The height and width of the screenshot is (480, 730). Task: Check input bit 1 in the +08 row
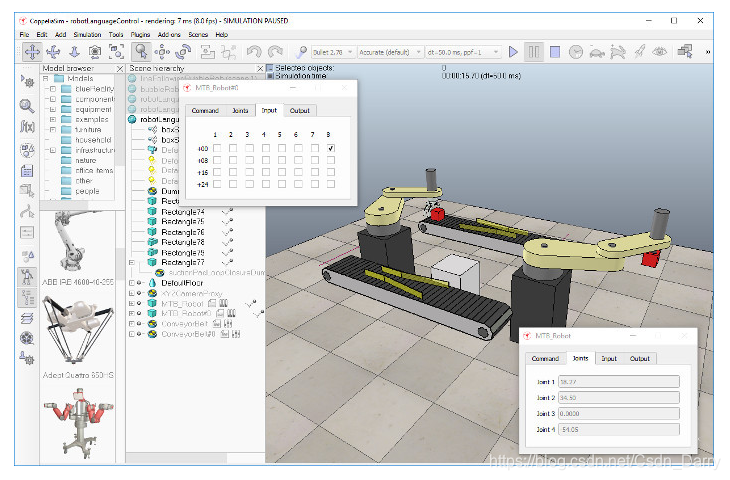[x=217, y=161]
